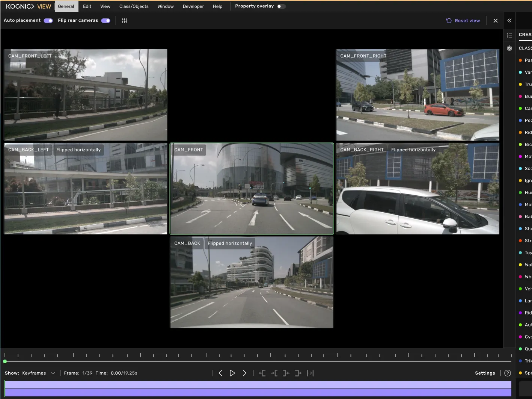Click the lower purple timeline track

tap(258, 393)
